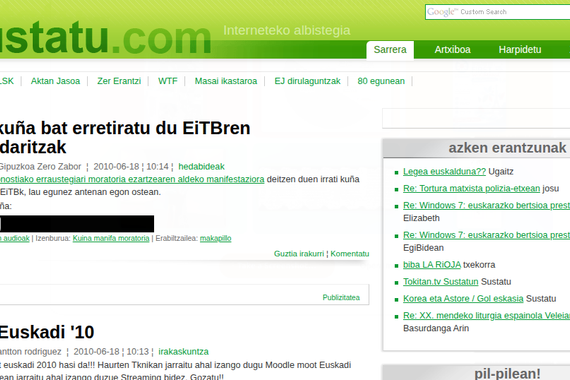Open the Masai ikastaroa topic
570x380 pixels.
pos(226,81)
